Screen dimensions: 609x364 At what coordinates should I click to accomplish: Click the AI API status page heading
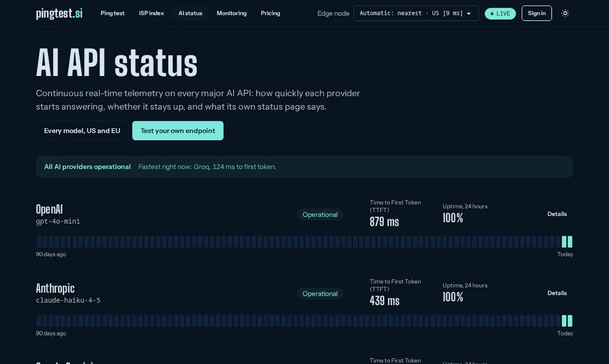117,63
